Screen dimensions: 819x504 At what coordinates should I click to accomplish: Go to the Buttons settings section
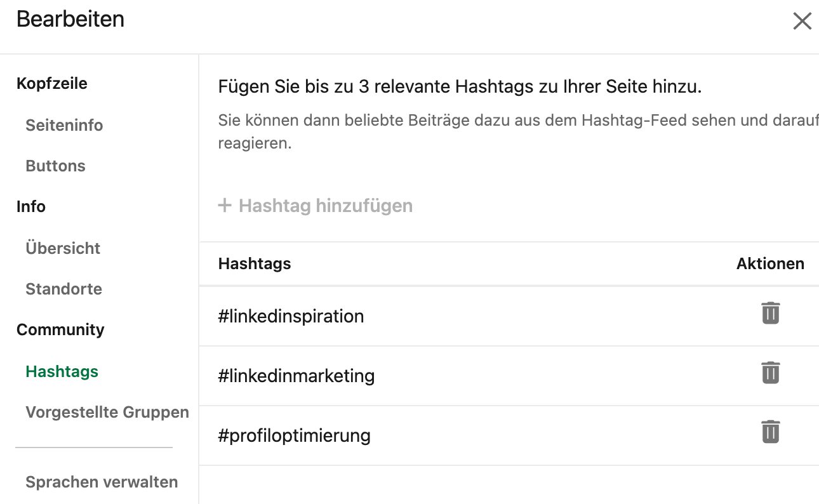(x=55, y=166)
